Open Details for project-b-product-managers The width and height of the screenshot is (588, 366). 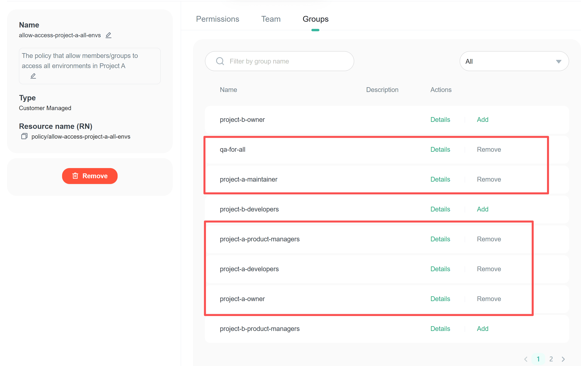tap(440, 329)
